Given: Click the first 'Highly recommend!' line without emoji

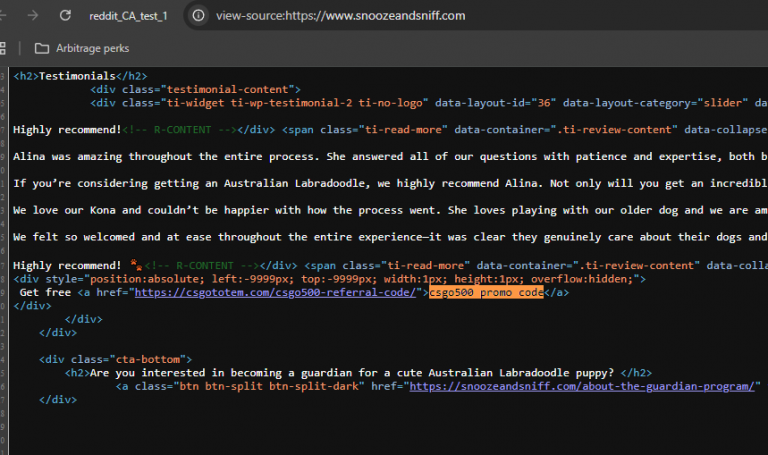Looking at the screenshot, I should point(67,130).
